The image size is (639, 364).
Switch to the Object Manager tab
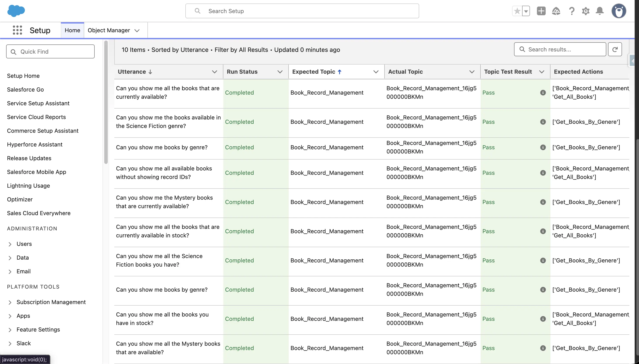pos(109,30)
